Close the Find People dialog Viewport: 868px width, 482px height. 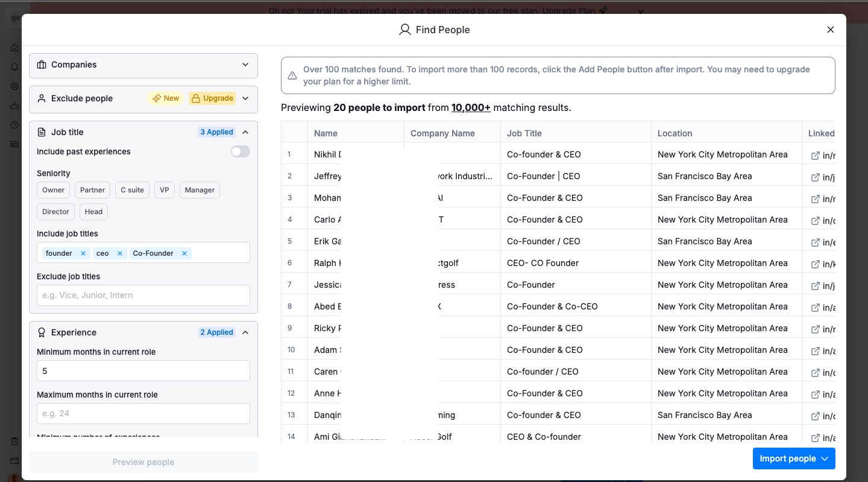830,30
